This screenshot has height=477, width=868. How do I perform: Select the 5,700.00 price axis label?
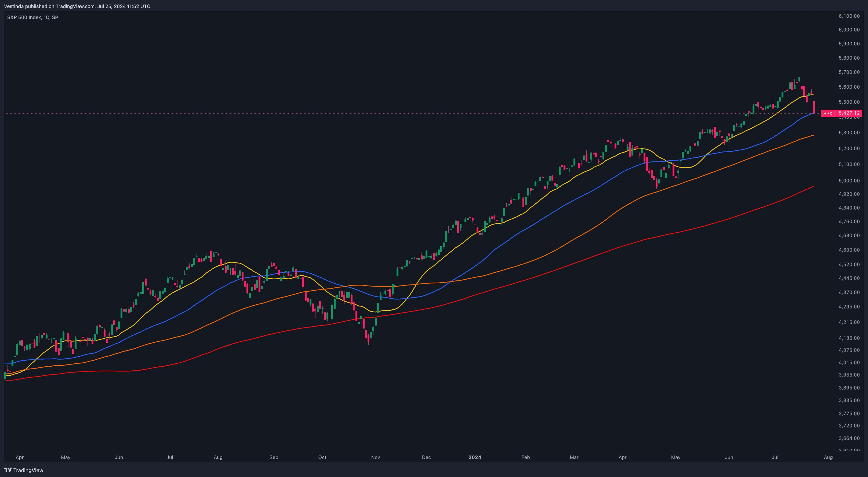(x=849, y=72)
